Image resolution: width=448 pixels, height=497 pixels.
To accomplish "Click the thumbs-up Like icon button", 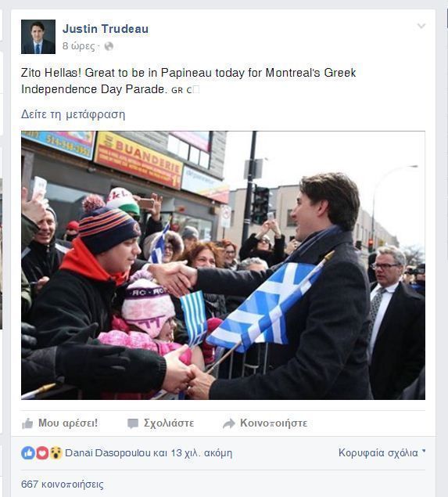I will click(x=27, y=423).
